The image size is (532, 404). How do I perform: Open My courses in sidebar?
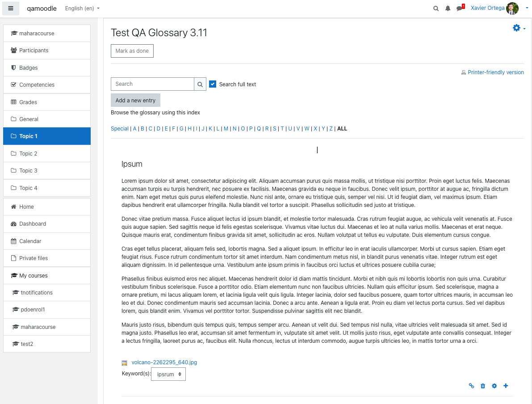pyautogui.click(x=47, y=275)
